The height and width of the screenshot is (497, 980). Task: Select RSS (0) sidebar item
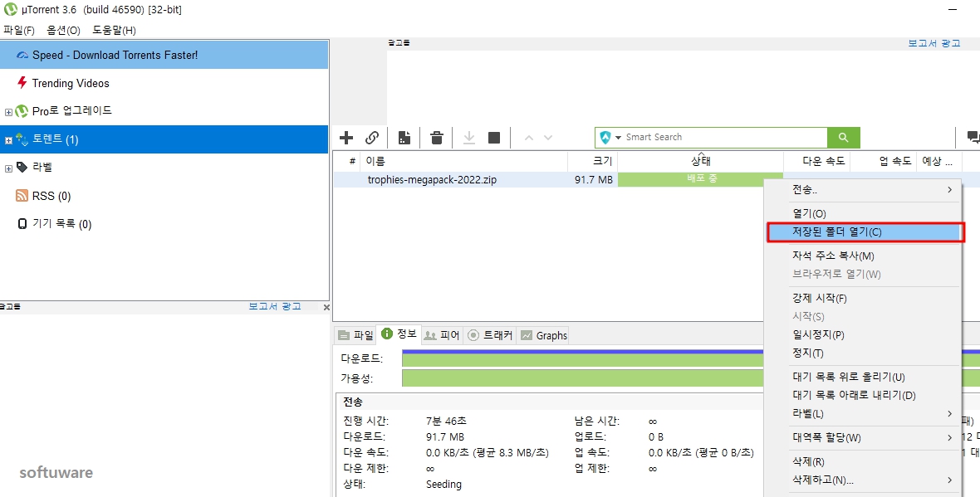click(164, 196)
